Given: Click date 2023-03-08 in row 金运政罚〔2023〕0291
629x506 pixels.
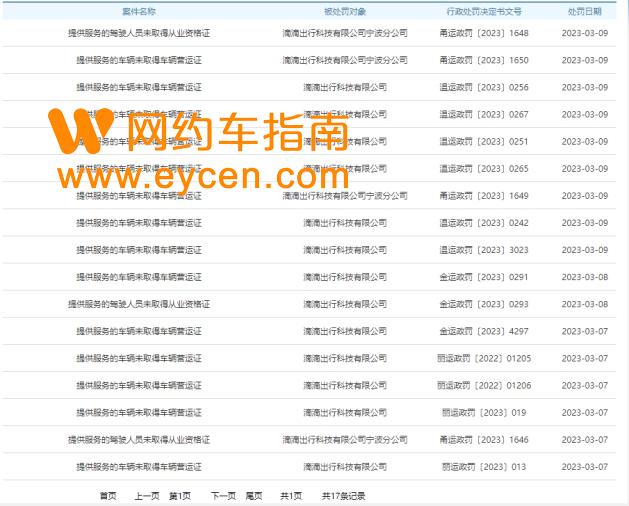Looking at the screenshot, I should [584, 277].
